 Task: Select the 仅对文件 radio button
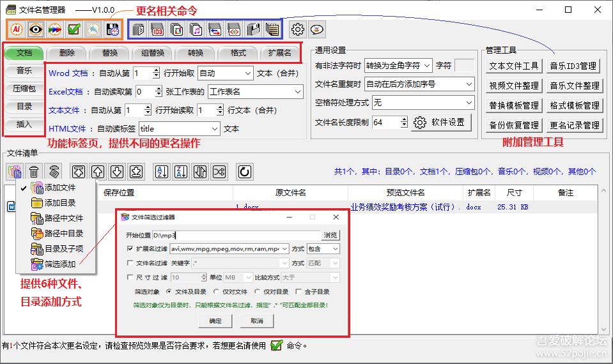(216, 291)
